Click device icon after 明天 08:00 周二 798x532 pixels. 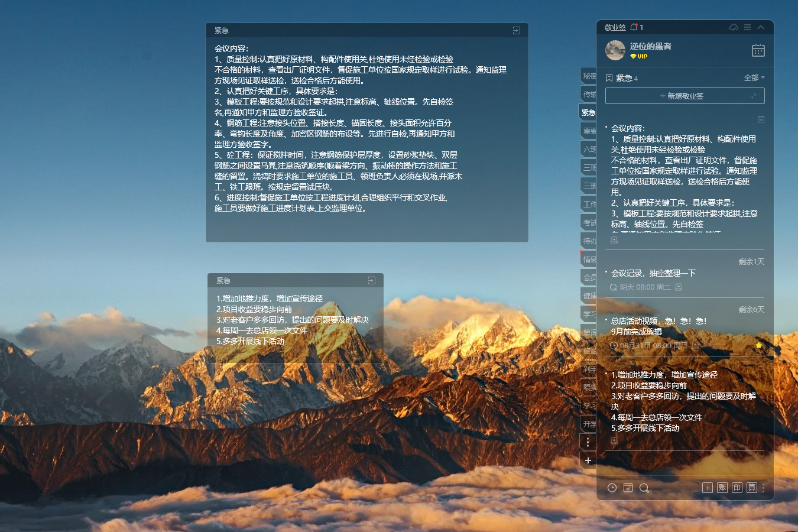[x=679, y=287]
